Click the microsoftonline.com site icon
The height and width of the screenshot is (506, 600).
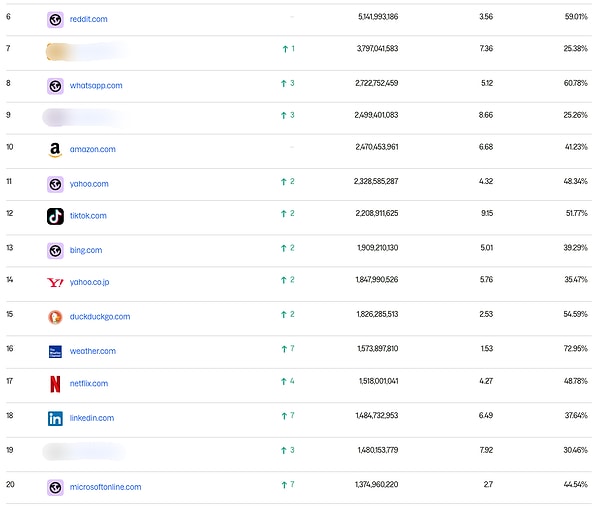point(55,487)
